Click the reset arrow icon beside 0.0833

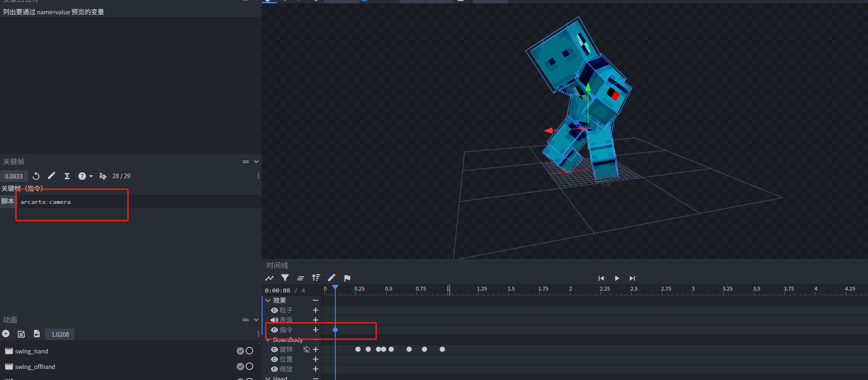coord(36,176)
